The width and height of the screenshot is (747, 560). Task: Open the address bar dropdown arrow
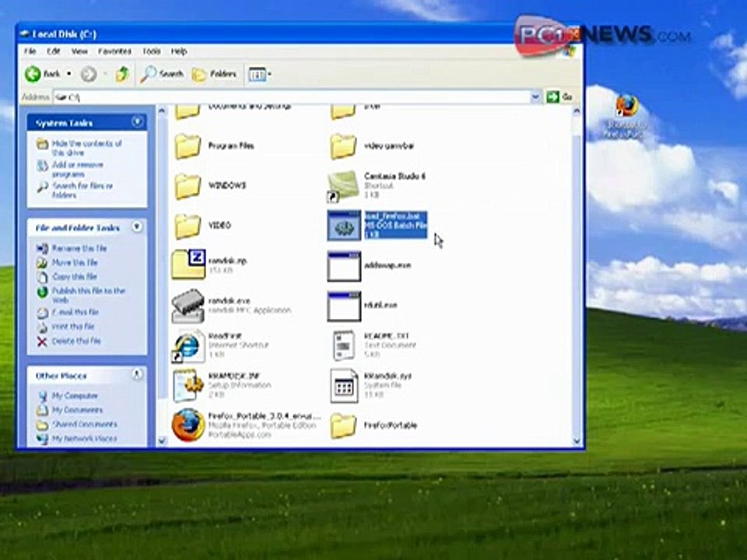[535, 97]
